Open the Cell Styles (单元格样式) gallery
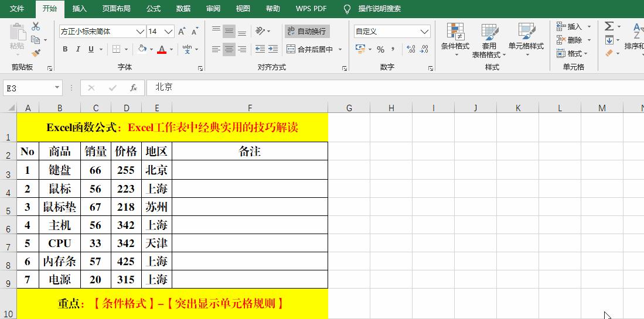Screen dimensions: 644x319 pos(526,40)
